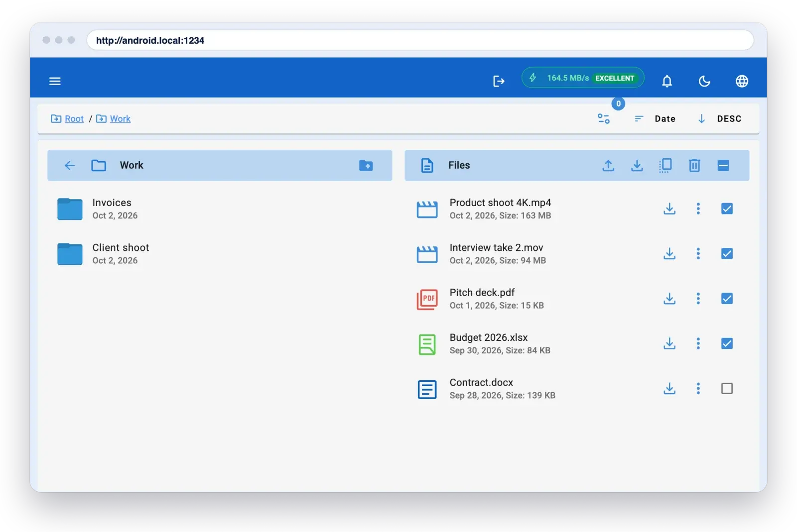Open more options for Pitch deck.pdf
Image resolution: width=797 pixels, height=532 pixels.
pos(698,299)
